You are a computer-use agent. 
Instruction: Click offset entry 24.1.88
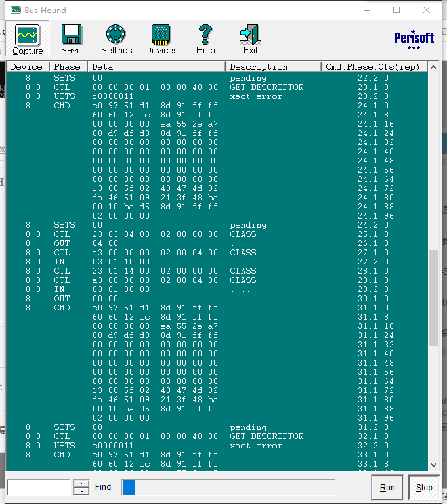click(375, 207)
